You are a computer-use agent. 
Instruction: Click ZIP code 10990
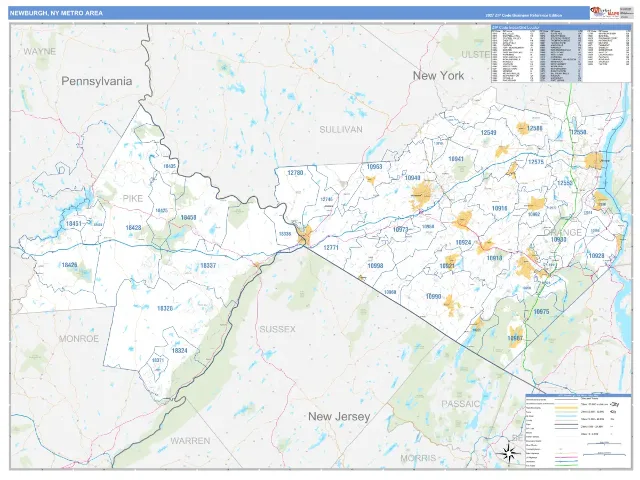433,297
